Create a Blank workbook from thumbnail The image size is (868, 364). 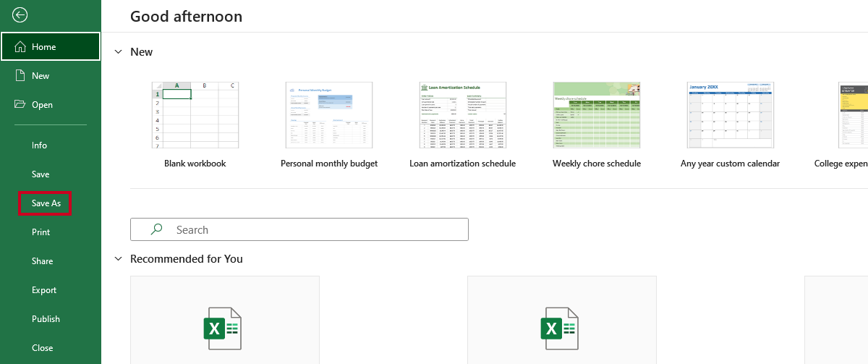click(195, 115)
